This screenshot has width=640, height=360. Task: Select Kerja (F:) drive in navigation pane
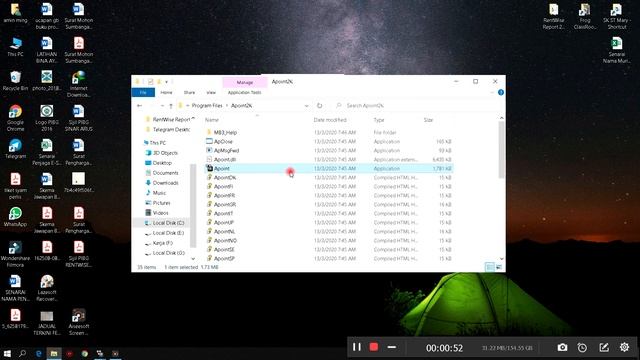(x=162, y=243)
